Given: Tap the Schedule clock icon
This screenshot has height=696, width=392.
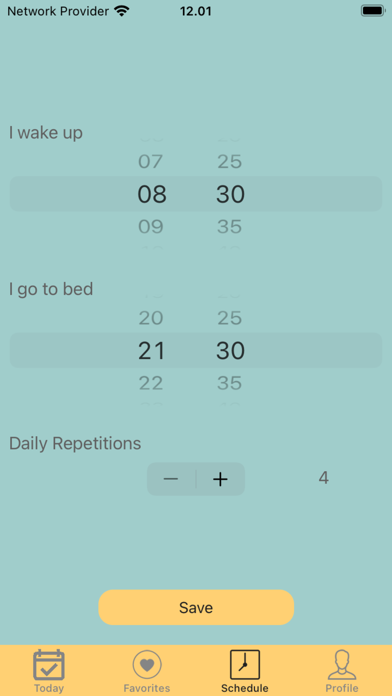Looking at the screenshot, I should (x=245, y=665).
